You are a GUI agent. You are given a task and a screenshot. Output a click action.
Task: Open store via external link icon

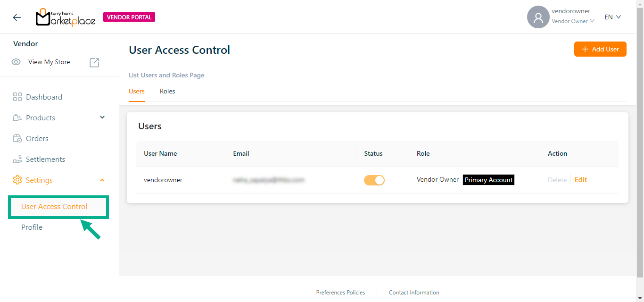point(94,62)
